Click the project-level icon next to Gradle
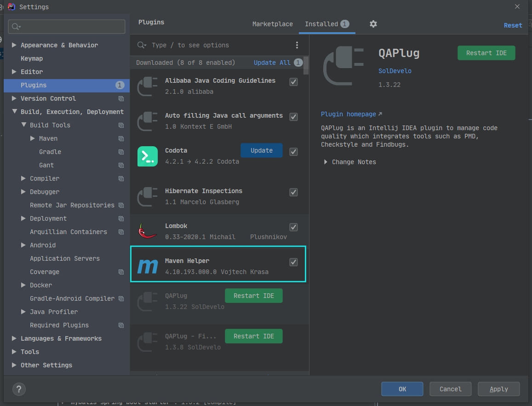 (121, 152)
